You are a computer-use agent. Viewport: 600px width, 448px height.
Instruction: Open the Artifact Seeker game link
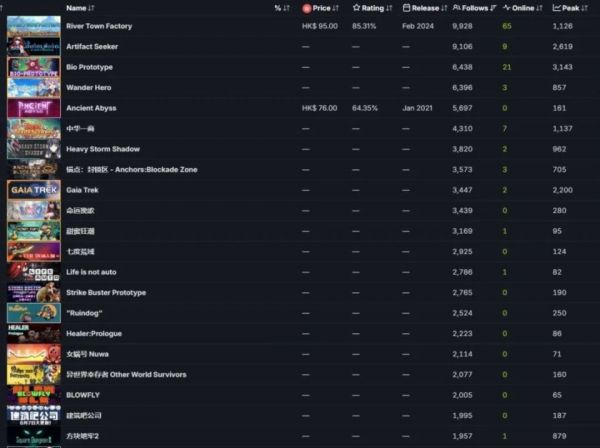pos(92,46)
